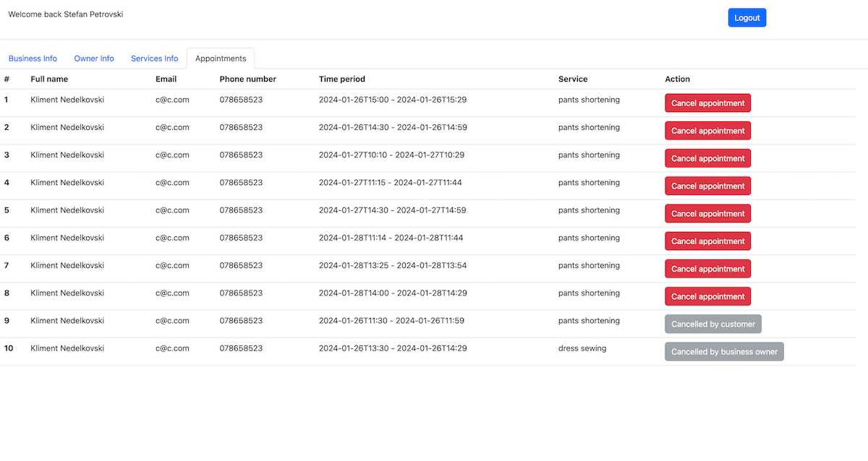Cancel appointment number 7

point(707,269)
